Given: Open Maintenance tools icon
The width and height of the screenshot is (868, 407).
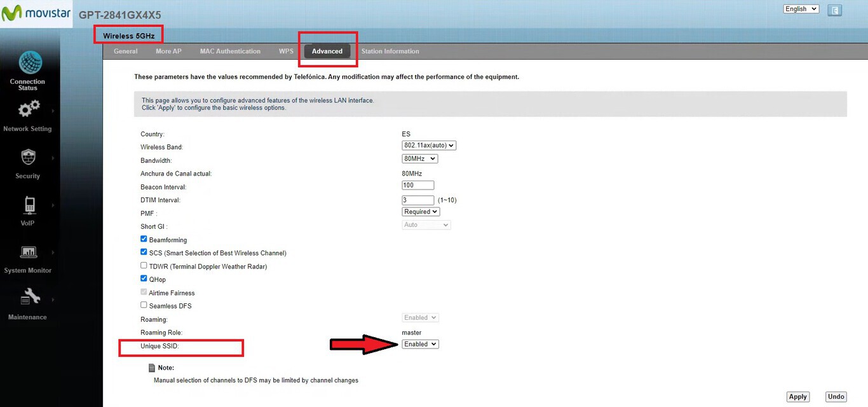Looking at the screenshot, I should coord(30,297).
